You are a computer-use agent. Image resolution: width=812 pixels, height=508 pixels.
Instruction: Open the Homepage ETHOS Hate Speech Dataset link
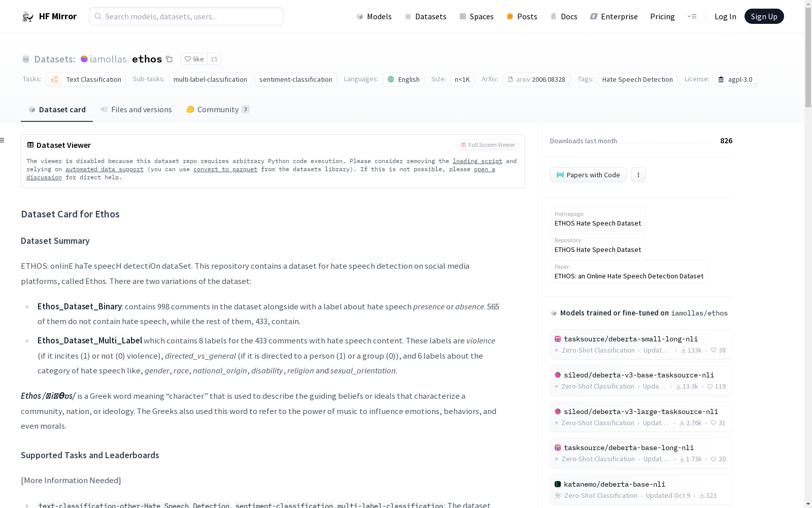point(598,219)
